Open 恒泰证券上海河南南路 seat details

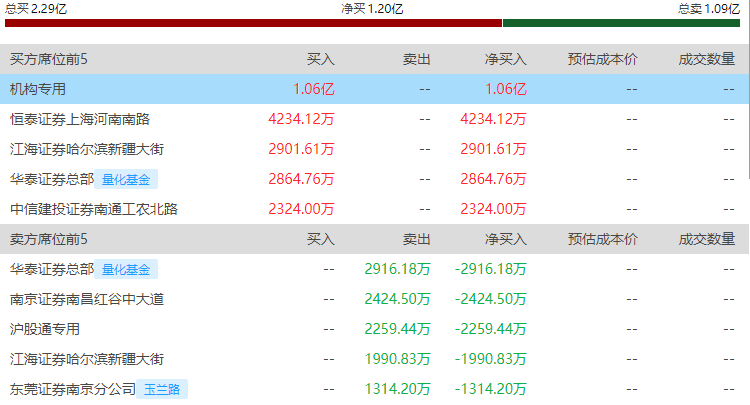click(x=80, y=119)
